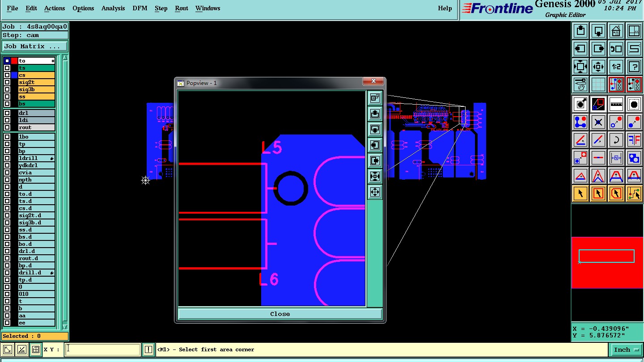Select the layer named sig2t.d
Viewport: 644px width, 362px height.
tap(36, 215)
